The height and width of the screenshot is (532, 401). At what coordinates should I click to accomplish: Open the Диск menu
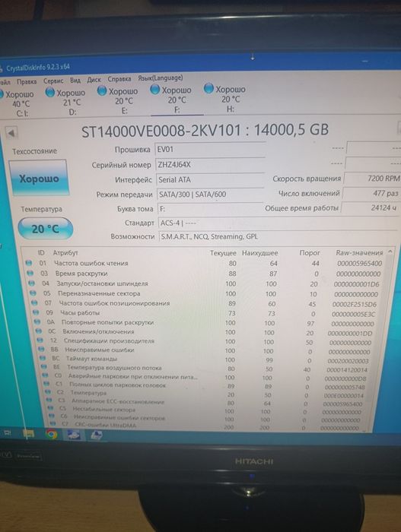point(94,80)
